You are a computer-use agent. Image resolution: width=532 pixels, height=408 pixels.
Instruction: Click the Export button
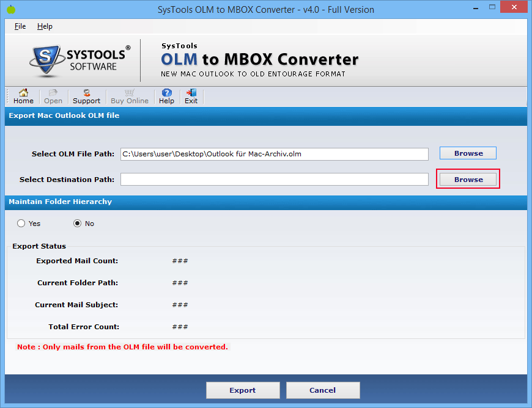[x=243, y=390]
